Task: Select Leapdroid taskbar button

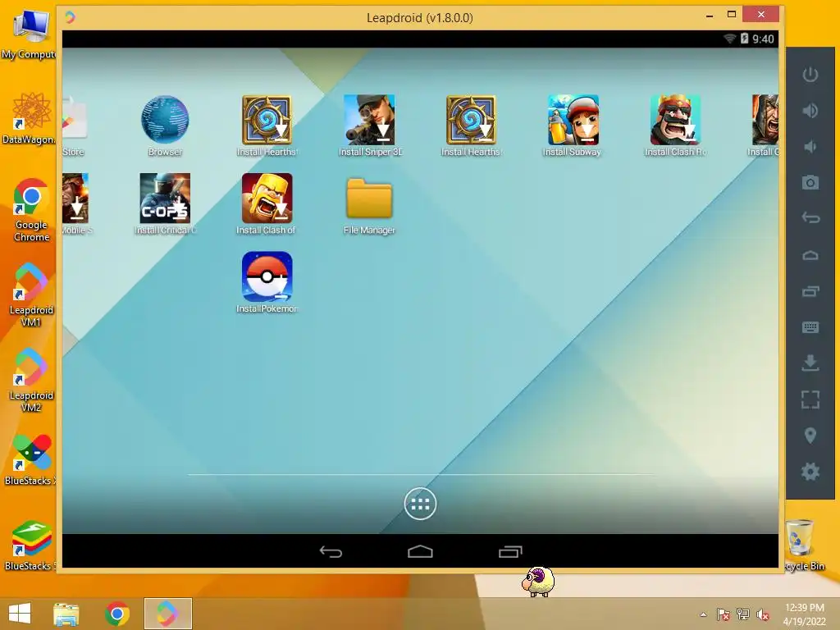Action: pyautogui.click(x=167, y=614)
